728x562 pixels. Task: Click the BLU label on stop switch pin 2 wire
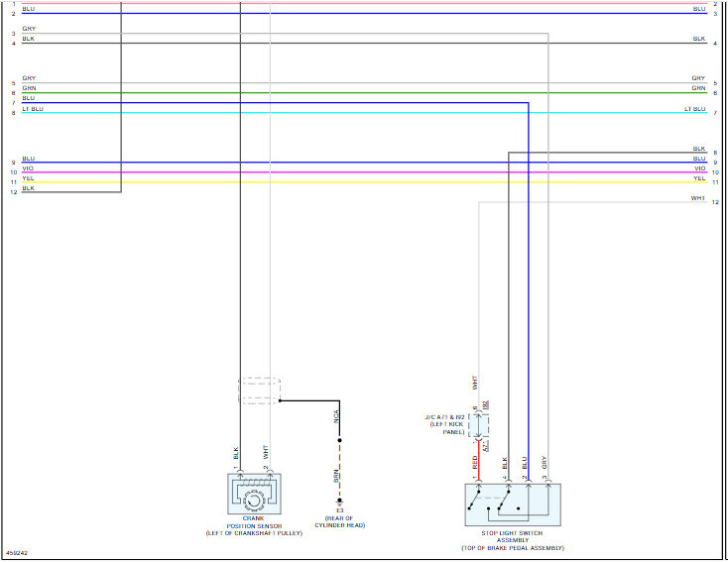click(x=525, y=463)
